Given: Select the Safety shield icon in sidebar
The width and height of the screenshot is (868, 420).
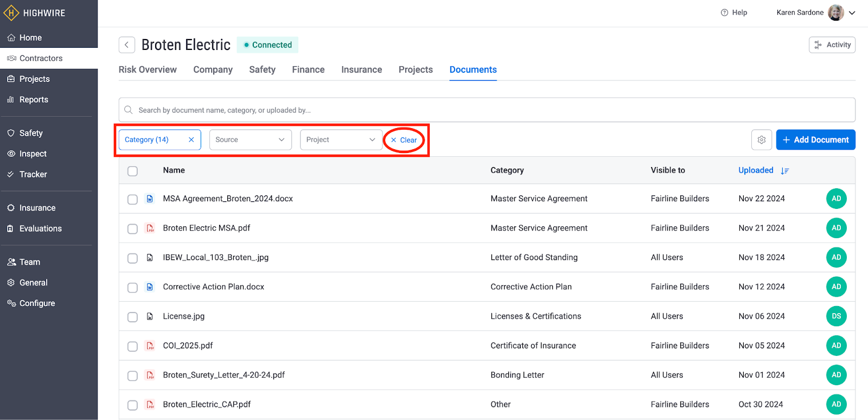Looking at the screenshot, I should [11, 133].
